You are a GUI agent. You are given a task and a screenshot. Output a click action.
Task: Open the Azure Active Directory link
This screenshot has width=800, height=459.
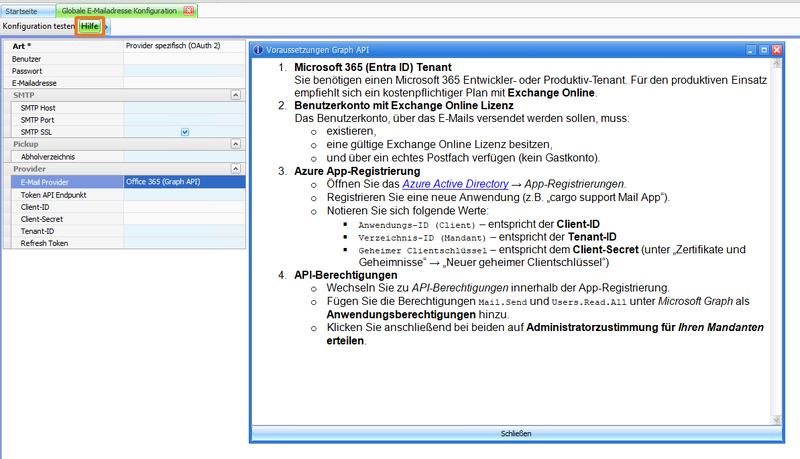(x=454, y=184)
